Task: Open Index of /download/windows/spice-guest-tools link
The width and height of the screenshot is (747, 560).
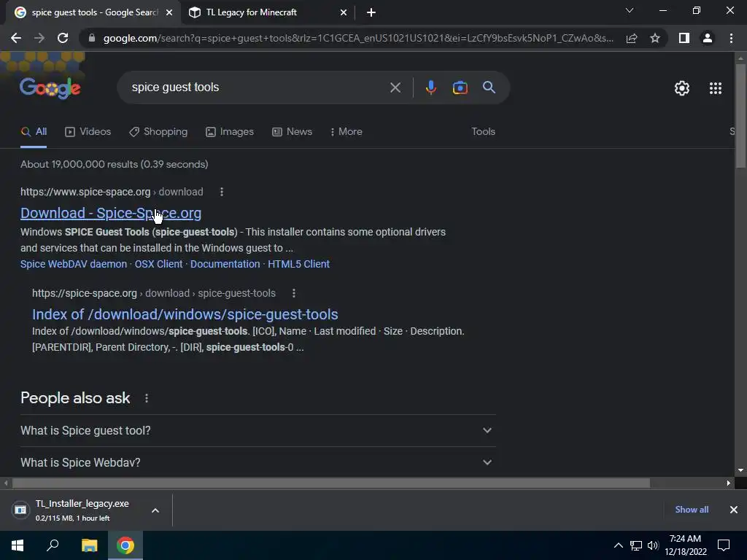Action: [185, 314]
